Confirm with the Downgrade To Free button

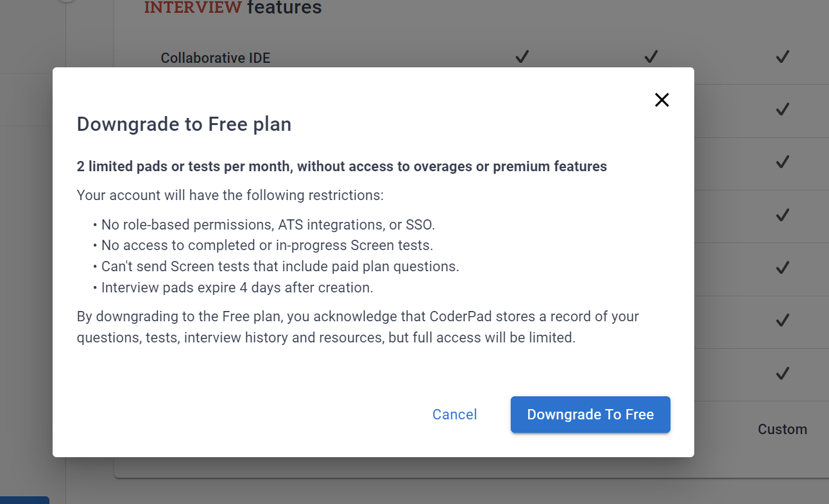pos(590,415)
